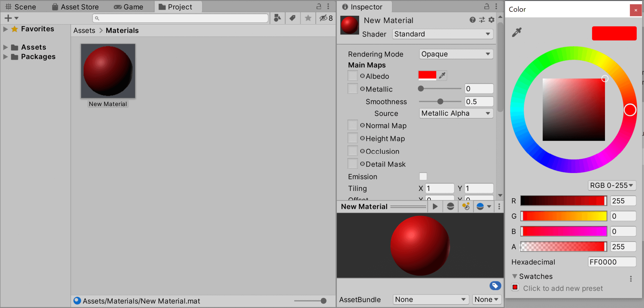Open the material presets icon in Inspector header
The image size is (644, 308).
pyautogui.click(x=482, y=20)
